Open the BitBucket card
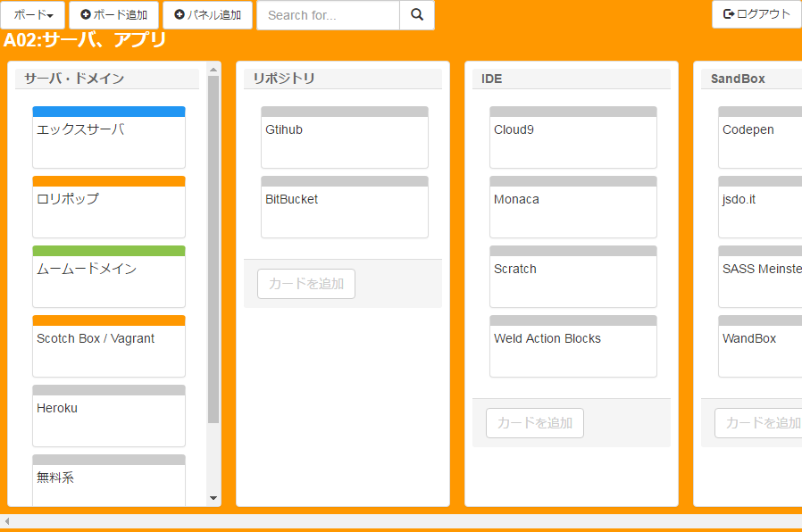The height and width of the screenshot is (532, 802). (345, 207)
